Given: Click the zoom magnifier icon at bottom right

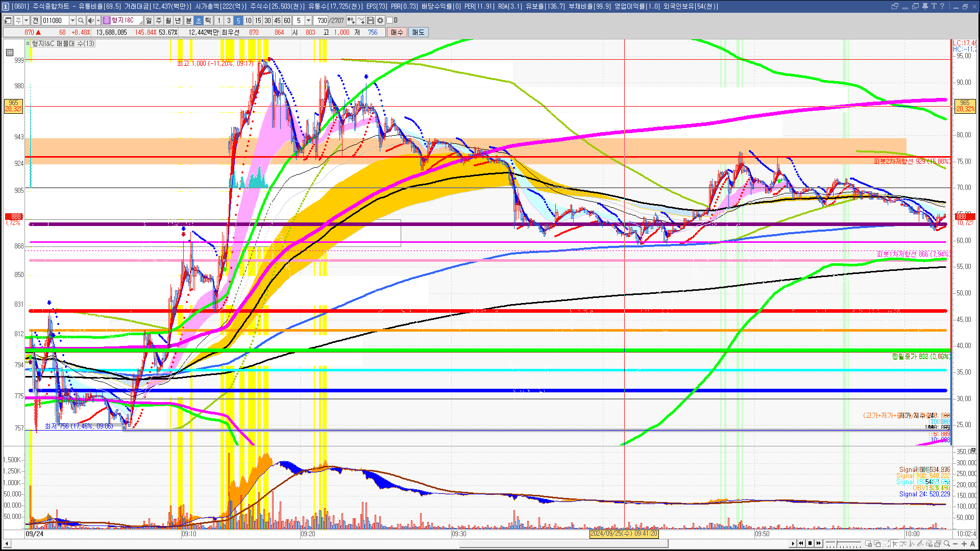Looking at the screenshot, I should 947,543.
